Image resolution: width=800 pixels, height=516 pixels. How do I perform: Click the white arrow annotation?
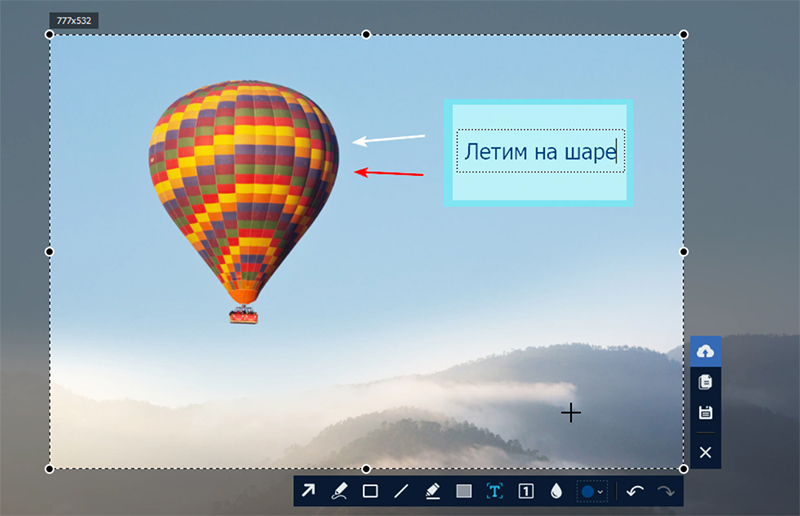coord(390,140)
